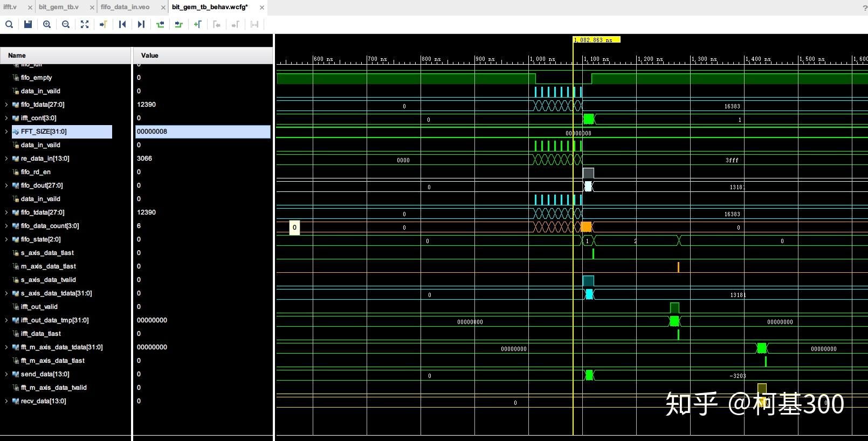Click the fifo_data_count value 6
The height and width of the screenshot is (441, 868).
pos(139,226)
